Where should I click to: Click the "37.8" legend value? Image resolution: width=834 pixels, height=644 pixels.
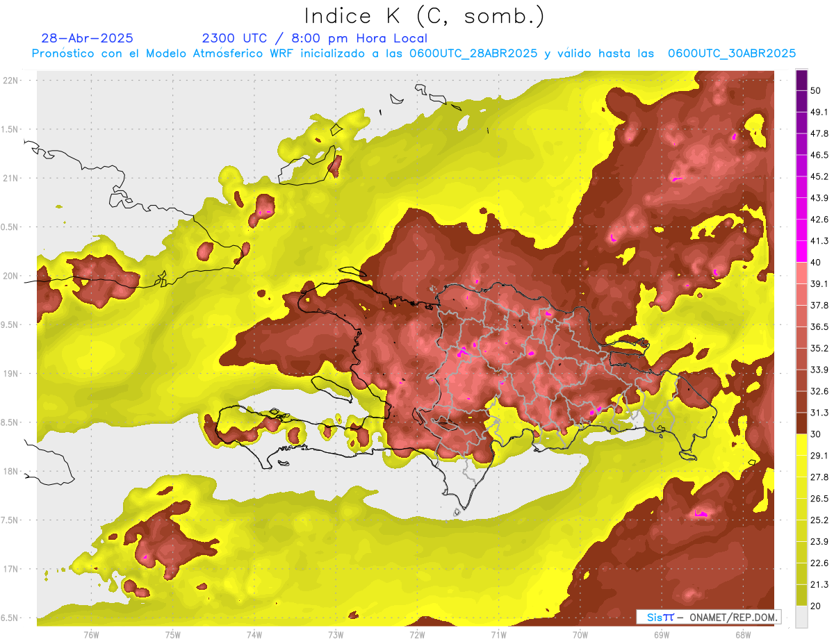click(x=819, y=305)
